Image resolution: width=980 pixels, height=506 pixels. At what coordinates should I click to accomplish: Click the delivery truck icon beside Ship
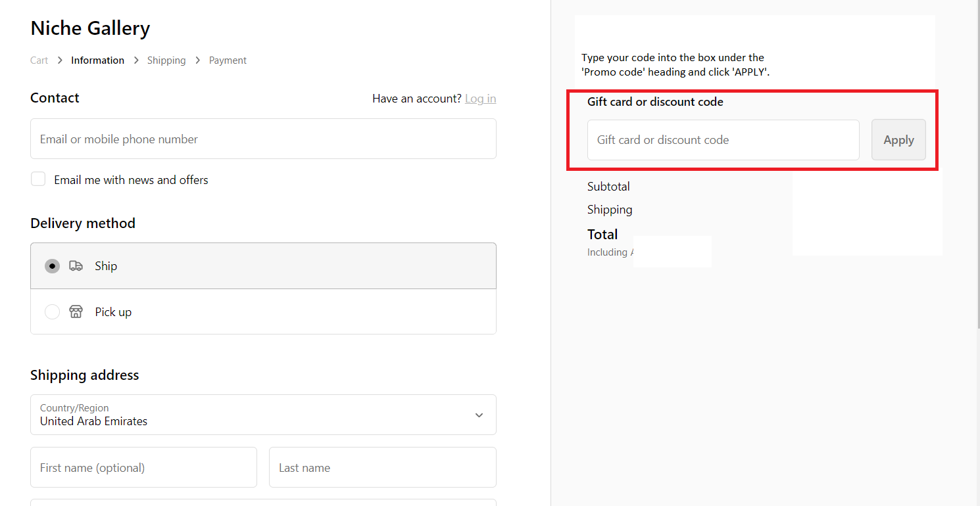(x=76, y=265)
